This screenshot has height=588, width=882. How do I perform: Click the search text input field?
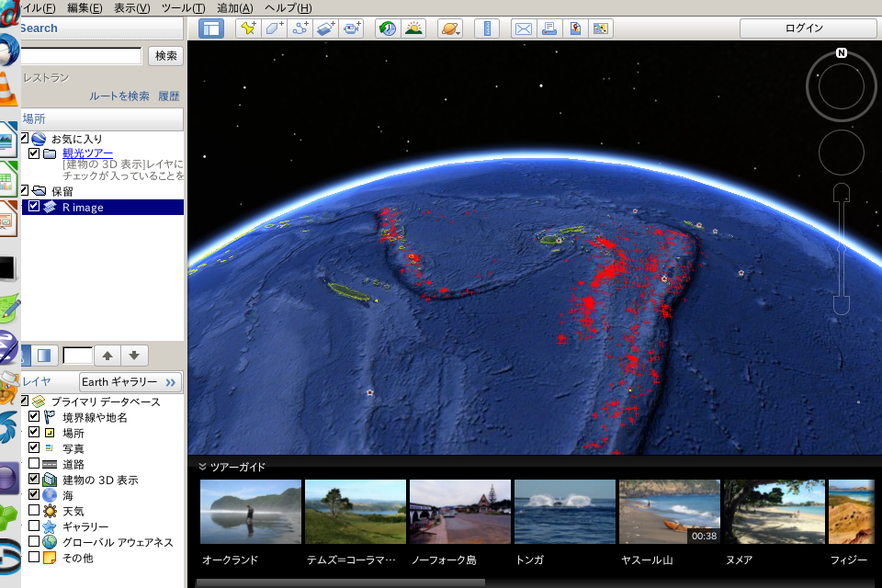click(x=81, y=56)
